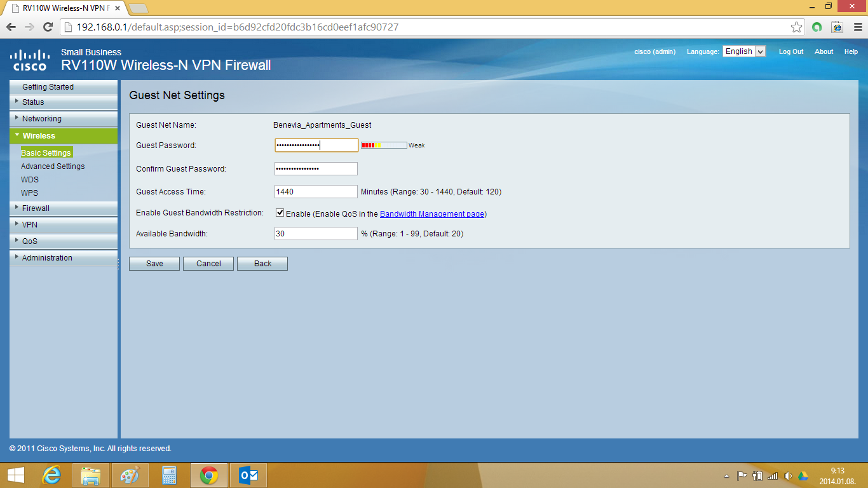
Task: Open Advanced Settings under Wireless
Action: pyautogui.click(x=53, y=166)
